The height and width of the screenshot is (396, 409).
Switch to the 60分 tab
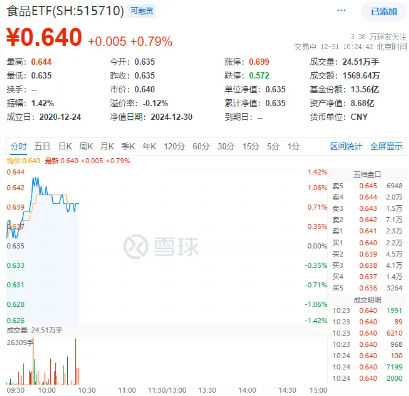coord(201,146)
